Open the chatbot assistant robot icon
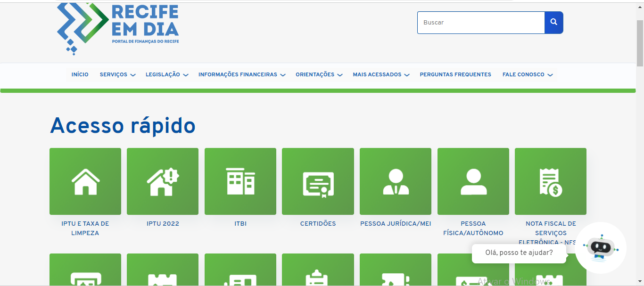 [601, 247]
